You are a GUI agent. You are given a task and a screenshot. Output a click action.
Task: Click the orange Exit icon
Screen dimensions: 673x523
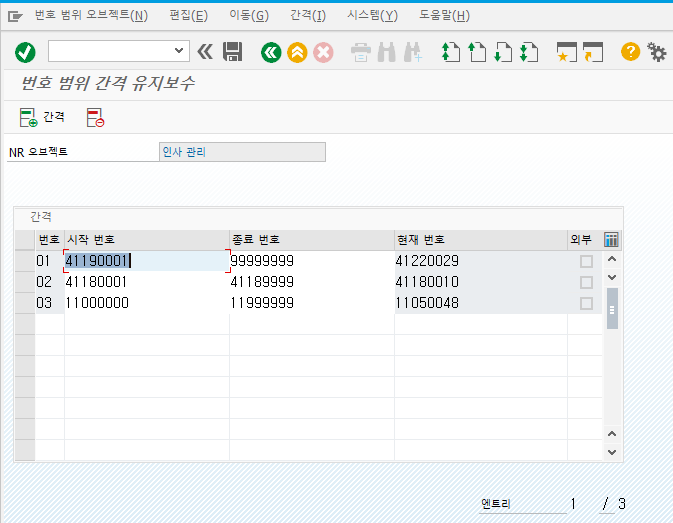pyautogui.click(x=297, y=52)
